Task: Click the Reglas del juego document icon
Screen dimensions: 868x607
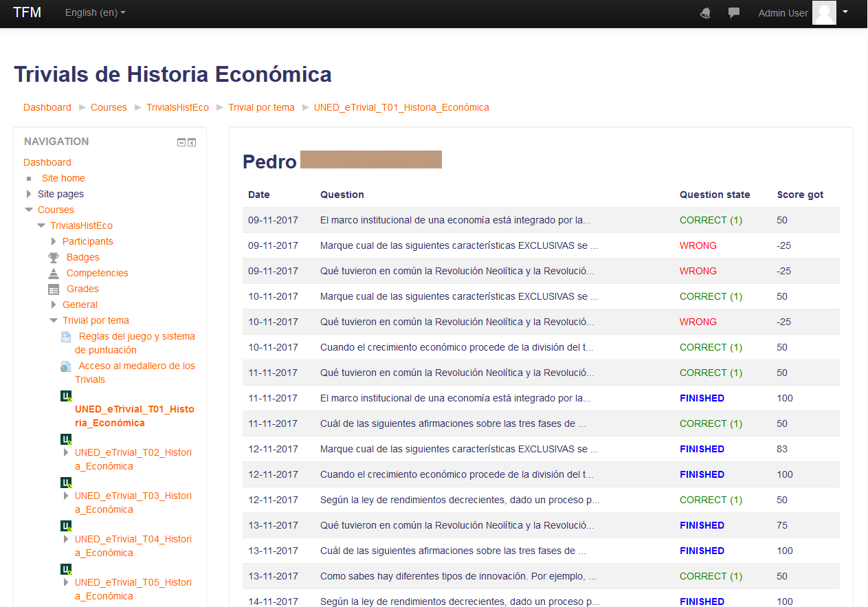Action: coord(66,337)
